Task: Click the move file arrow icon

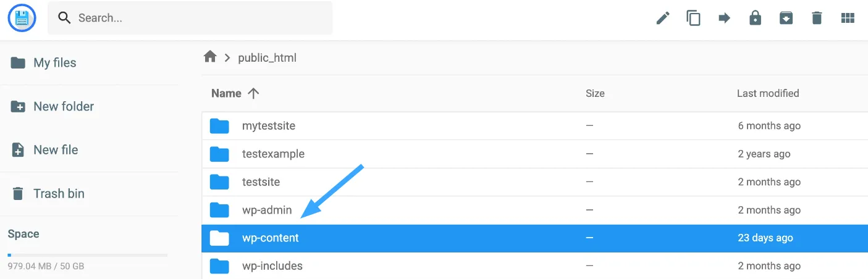Action: [725, 18]
